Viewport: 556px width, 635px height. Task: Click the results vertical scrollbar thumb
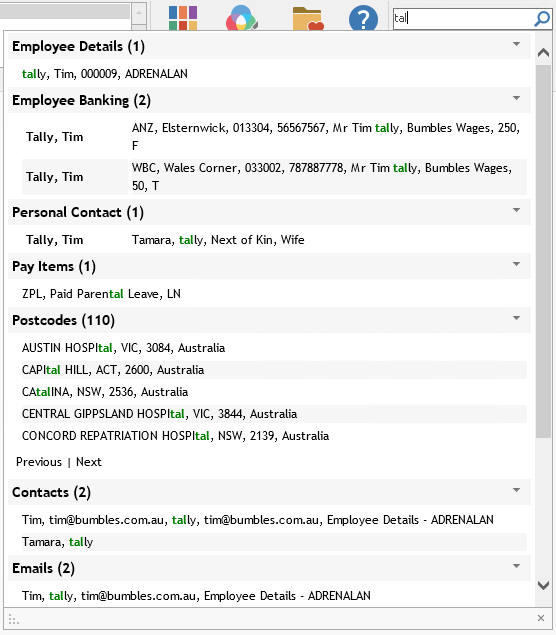(x=543, y=251)
